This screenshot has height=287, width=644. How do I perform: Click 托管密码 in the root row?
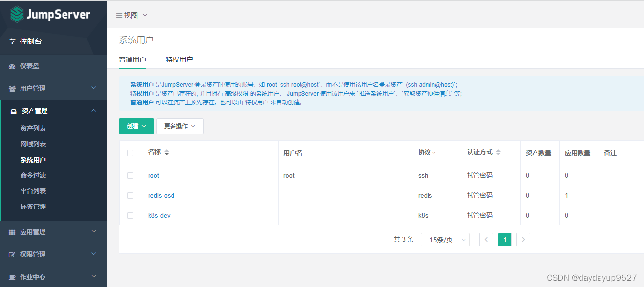point(480,175)
